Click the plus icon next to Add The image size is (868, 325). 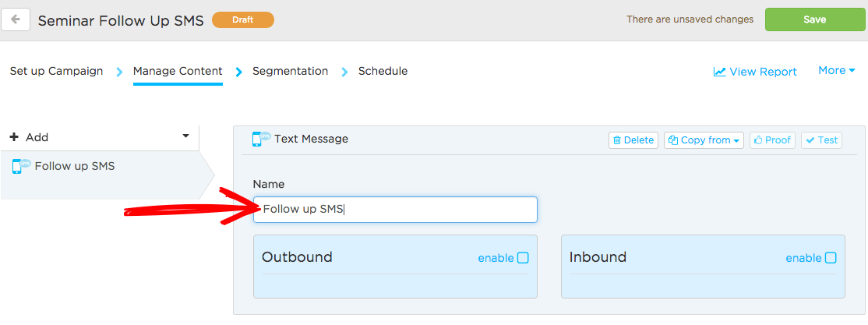tap(14, 136)
